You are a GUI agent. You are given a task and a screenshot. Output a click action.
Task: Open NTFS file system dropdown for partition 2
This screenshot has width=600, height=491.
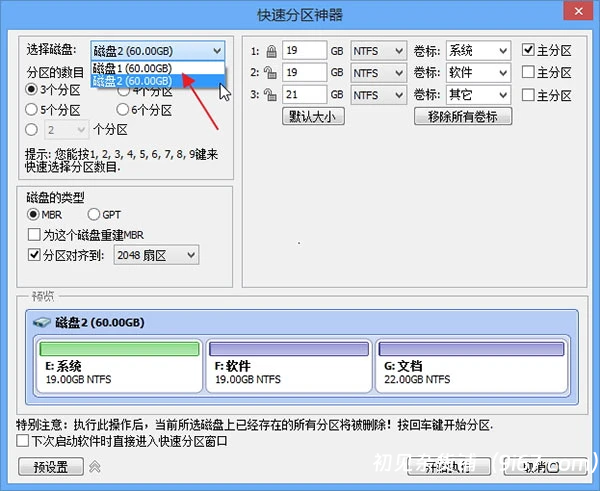[x=378, y=73]
